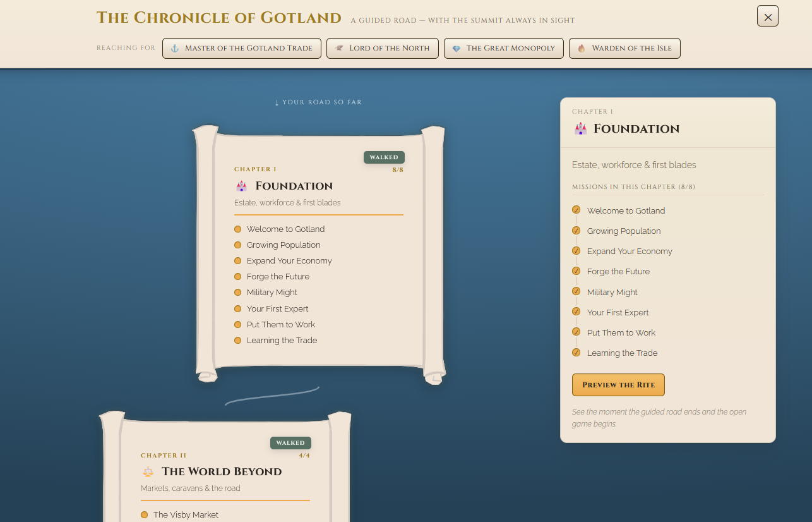This screenshot has height=522, width=812.
Task: Click the checkmark beside Military Might in panel
Action: coord(576,291)
